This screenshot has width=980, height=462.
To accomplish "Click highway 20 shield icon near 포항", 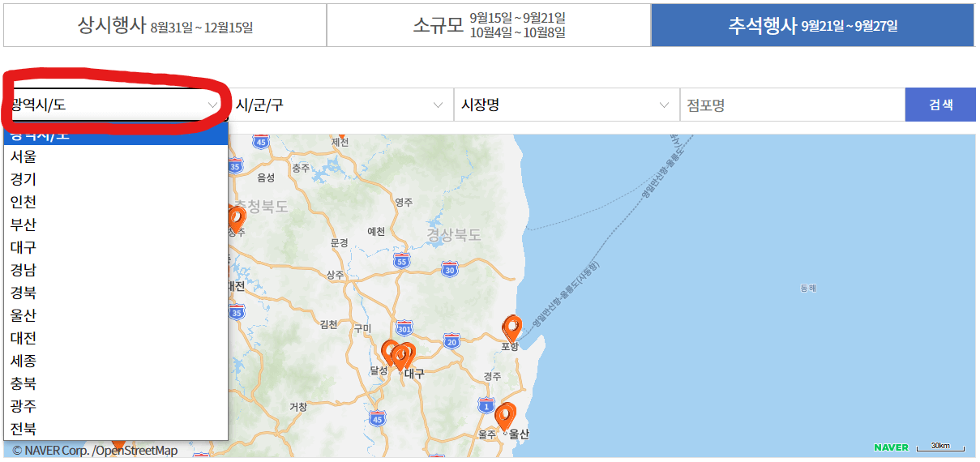I will pos(451,341).
